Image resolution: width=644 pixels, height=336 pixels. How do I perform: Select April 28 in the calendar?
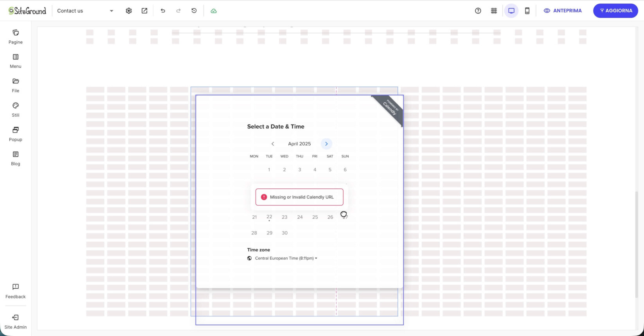point(254,233)
